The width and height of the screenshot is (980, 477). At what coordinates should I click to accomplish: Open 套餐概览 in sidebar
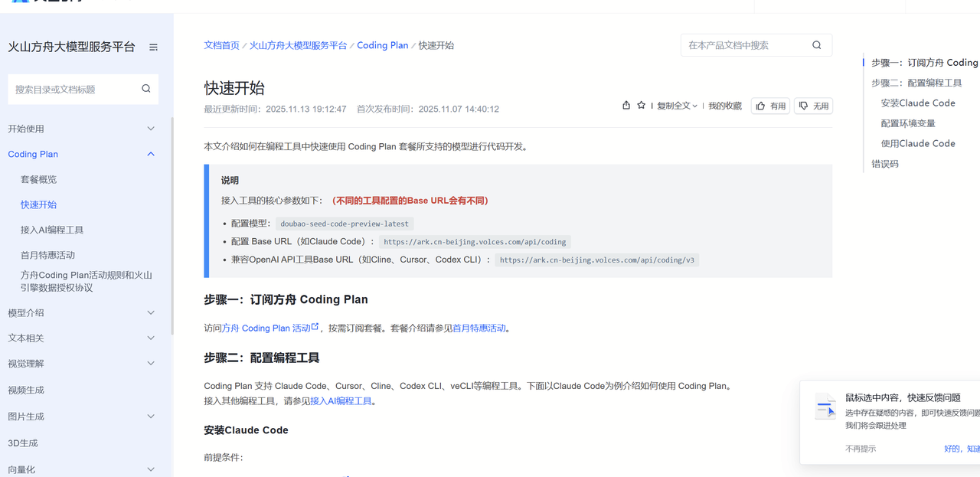click(38, 179)
